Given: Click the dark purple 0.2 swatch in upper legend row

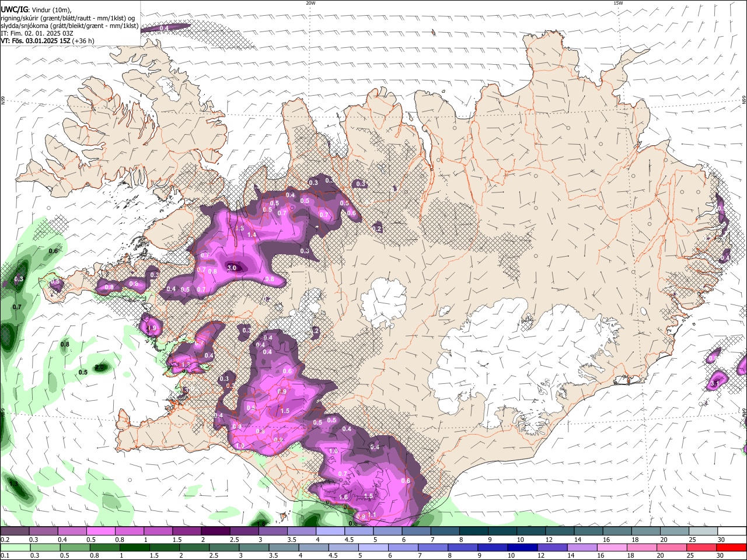Looking at the screenshot, I should coord(15,531).
